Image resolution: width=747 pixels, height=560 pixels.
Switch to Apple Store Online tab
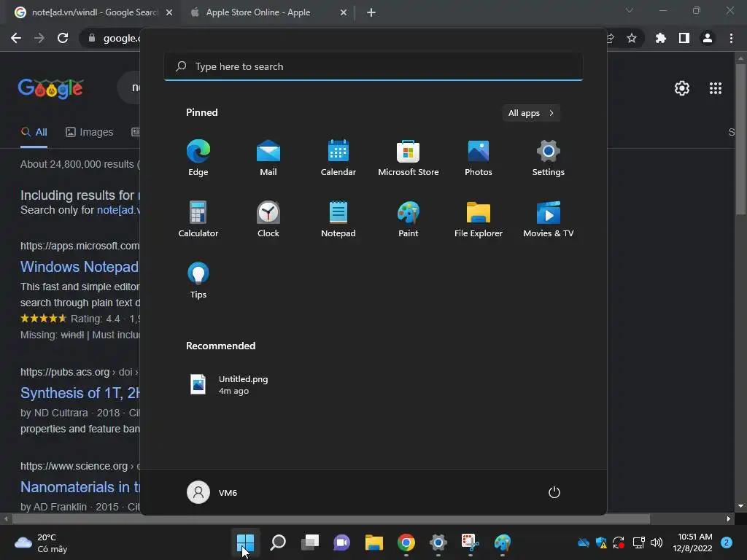coord(258,12)
